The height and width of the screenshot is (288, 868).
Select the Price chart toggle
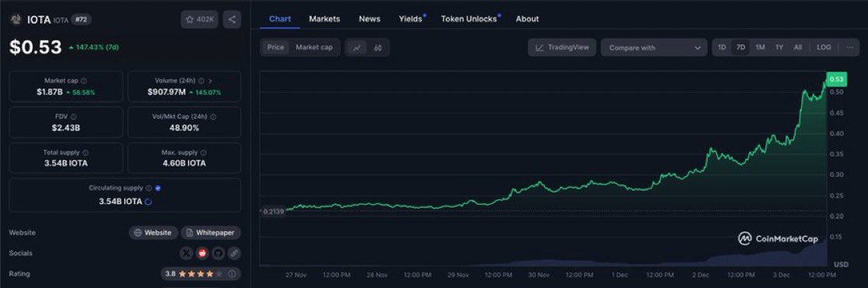click(x=275, y=47)
